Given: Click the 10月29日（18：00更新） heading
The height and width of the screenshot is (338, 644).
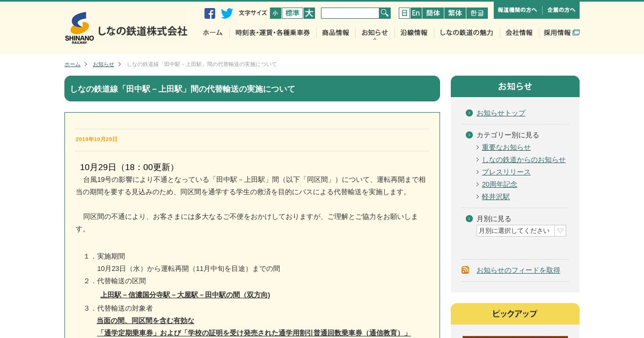Looking at the screenshot, I should [x=129, y=167].
